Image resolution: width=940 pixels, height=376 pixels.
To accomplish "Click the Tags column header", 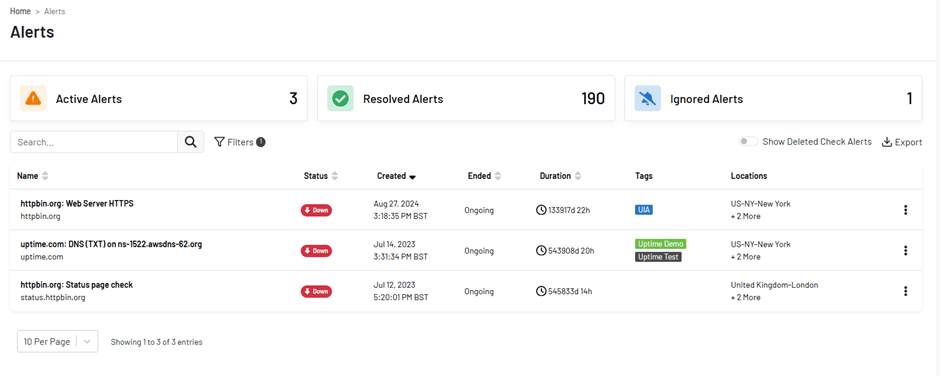I will (x=644, y=176).
